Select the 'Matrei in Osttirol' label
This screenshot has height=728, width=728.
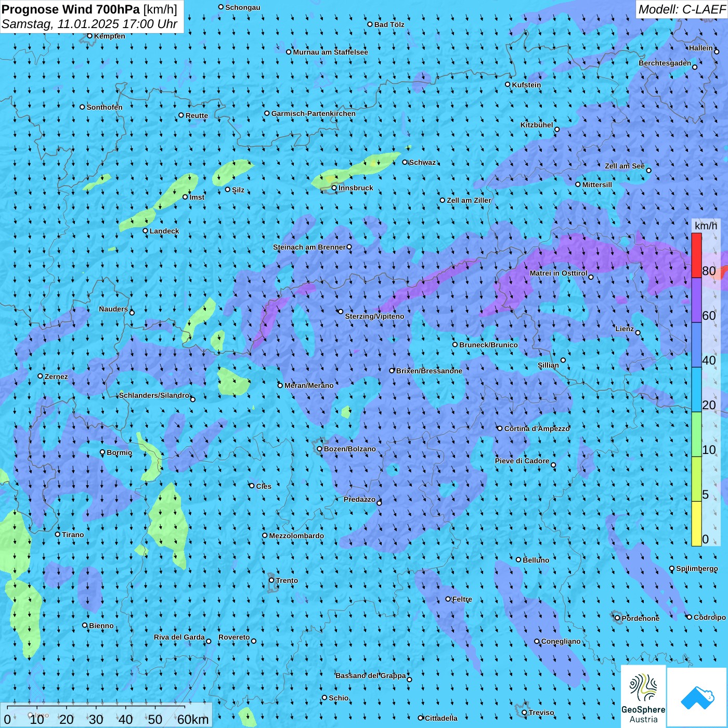[558, 273]
